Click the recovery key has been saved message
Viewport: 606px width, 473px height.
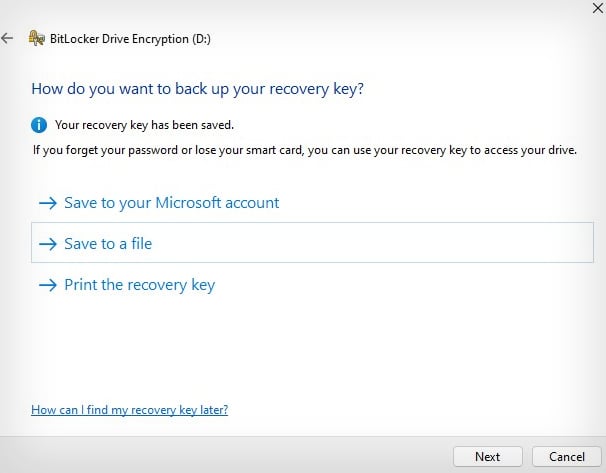pyautogui.click(x=144, y=125)
